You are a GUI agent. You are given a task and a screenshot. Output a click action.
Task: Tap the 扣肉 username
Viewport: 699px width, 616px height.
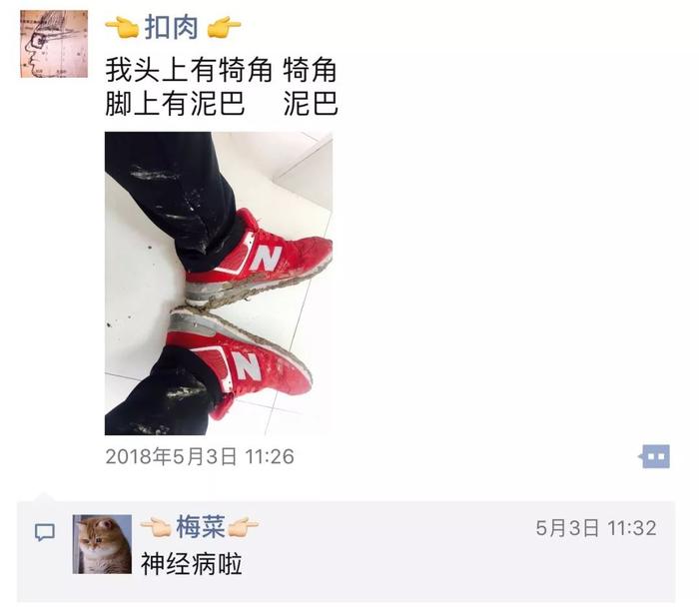tap(171, 27)
